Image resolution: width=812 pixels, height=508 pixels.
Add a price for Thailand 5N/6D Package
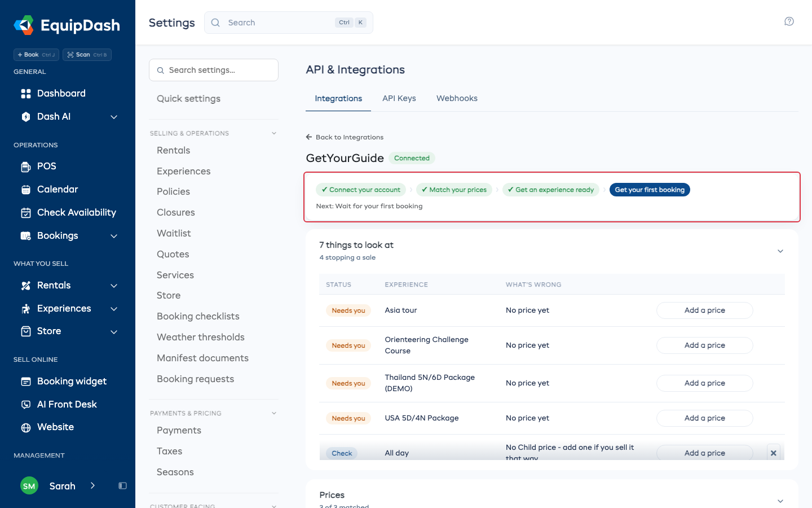pos(705,383)
